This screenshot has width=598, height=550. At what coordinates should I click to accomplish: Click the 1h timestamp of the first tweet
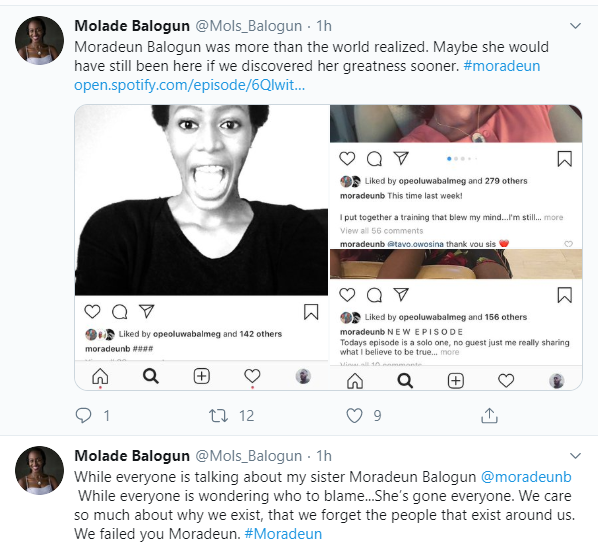(324, 26)
